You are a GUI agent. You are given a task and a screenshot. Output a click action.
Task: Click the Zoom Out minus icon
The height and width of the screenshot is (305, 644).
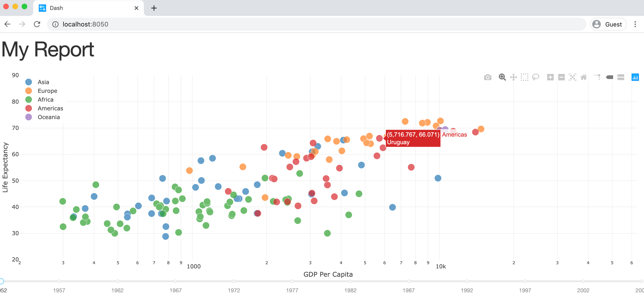pos(561,77)
